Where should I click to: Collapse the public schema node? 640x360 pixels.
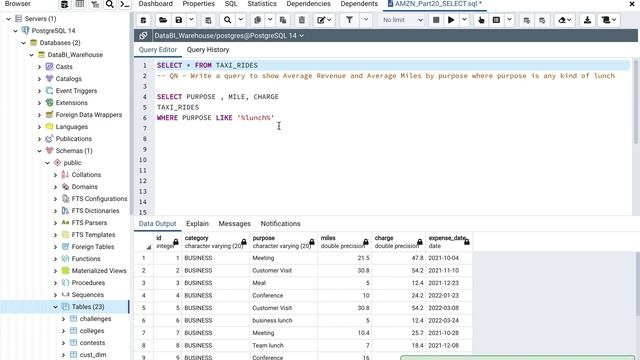(48, 162)
